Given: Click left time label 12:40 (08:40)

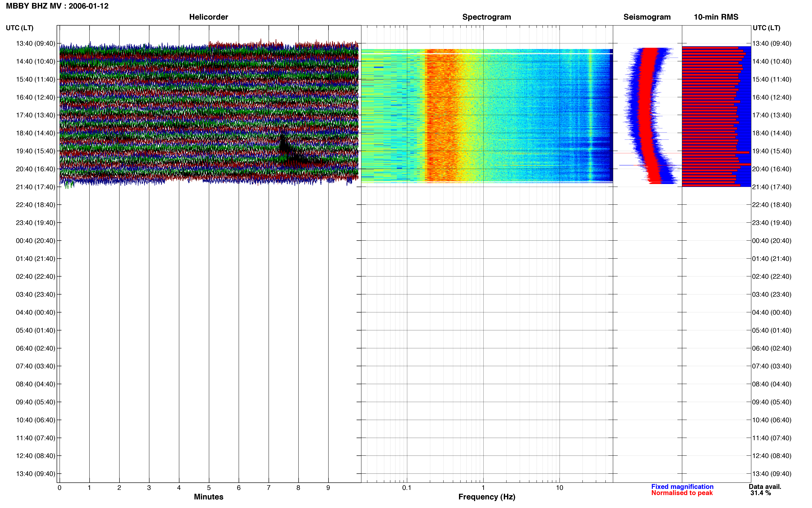Looking at the screenshot, I should coord(36,456).
